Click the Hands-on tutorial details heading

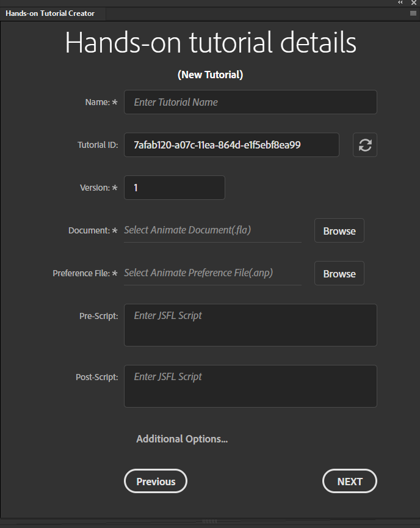coord(211,43)
